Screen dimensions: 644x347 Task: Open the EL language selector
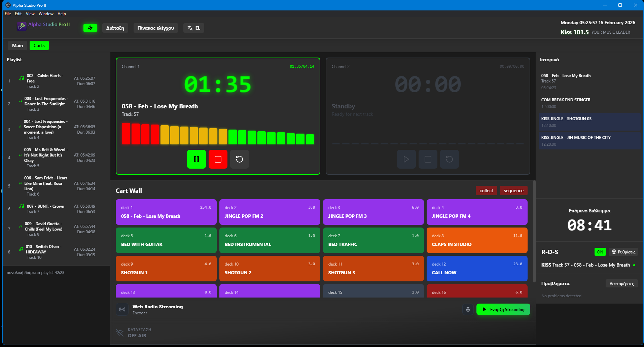pyautogui.click(x=194, y=28)
